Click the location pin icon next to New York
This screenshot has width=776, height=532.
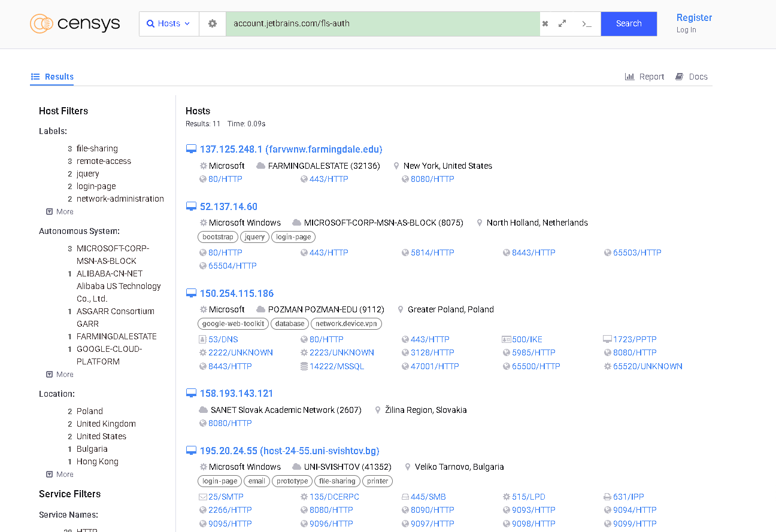point(396,166)
